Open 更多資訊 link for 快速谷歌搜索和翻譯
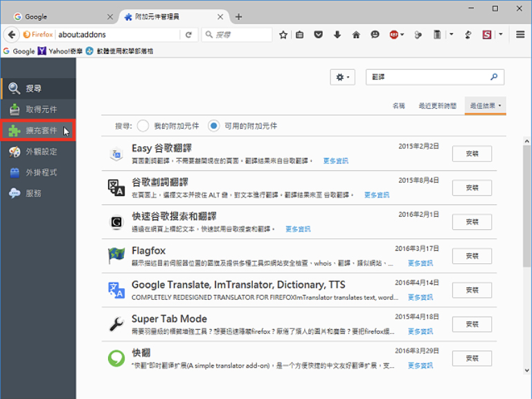532x399 pixels. (x=298, y=229)
